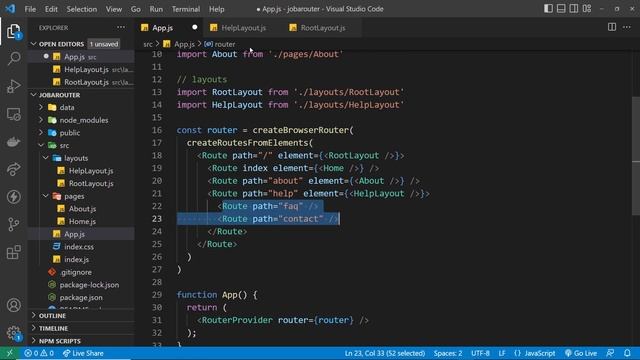Change JavaScript language mode in status bar
The width and height of the screenshot is (640, 360).
[535, 353]
